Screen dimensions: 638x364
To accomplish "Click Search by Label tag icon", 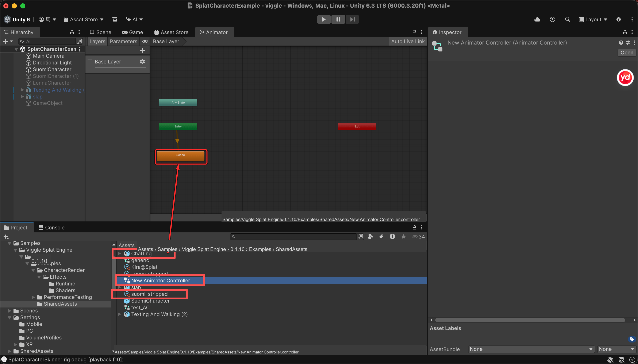I will [x=381, y=236].
